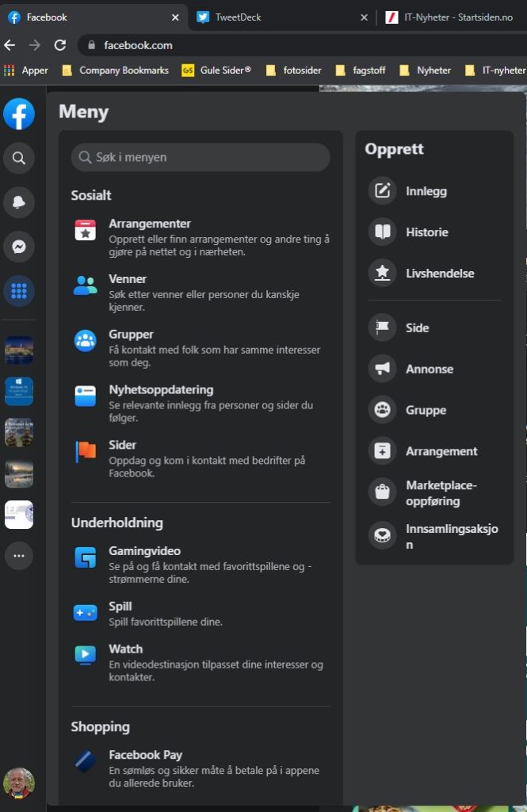Open the Company Bookmarks folder
Screen dimensions: 527x812
click(116, 71)
